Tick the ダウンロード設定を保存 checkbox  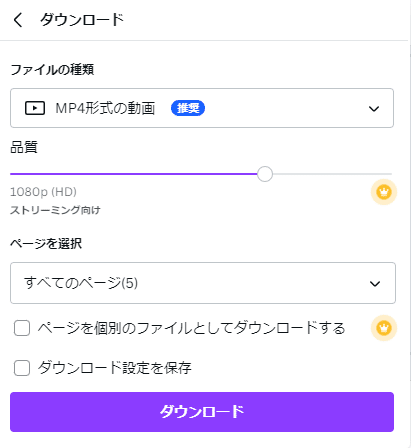click(x=22, y=368)
